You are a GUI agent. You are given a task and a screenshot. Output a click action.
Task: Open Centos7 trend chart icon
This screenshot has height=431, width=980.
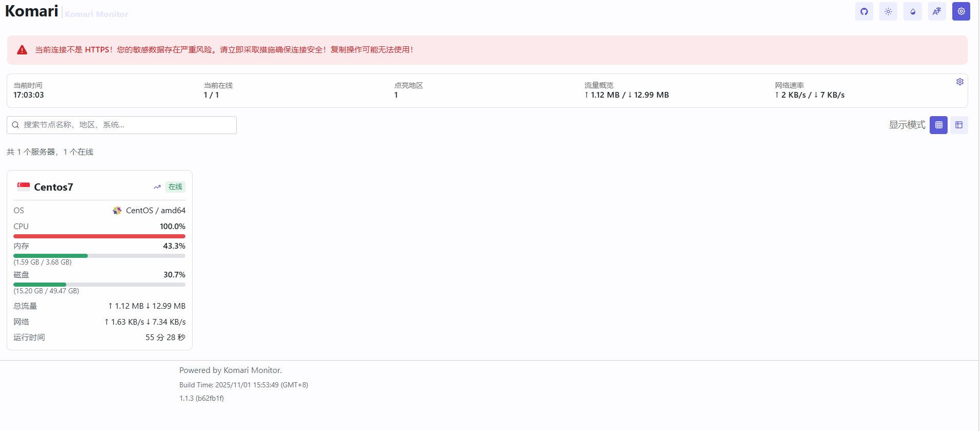click(x=157, y=187)
